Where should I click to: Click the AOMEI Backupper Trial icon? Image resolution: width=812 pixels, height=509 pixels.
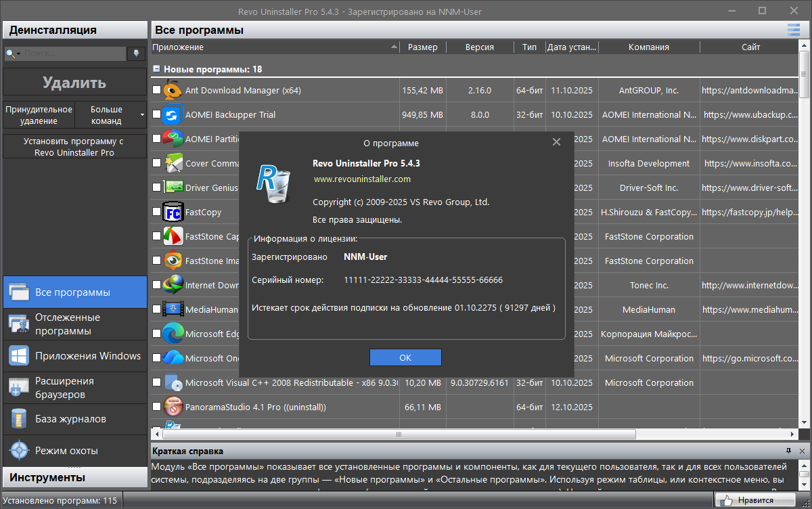[x=173, y=114]
